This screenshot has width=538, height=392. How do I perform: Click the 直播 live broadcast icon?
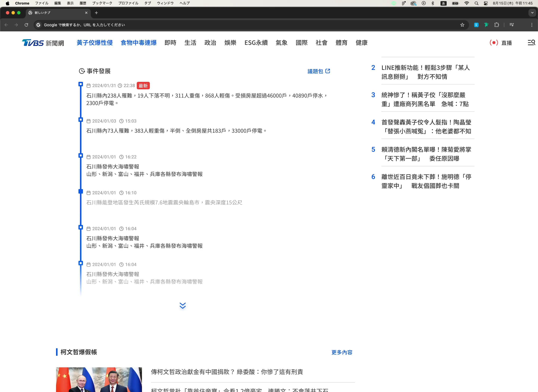pos(494,42)
